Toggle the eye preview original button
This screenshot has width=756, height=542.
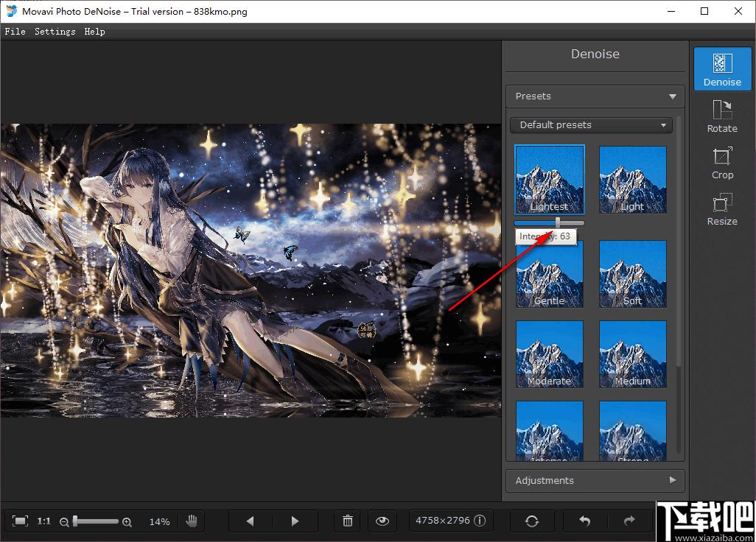click(382, 521)
